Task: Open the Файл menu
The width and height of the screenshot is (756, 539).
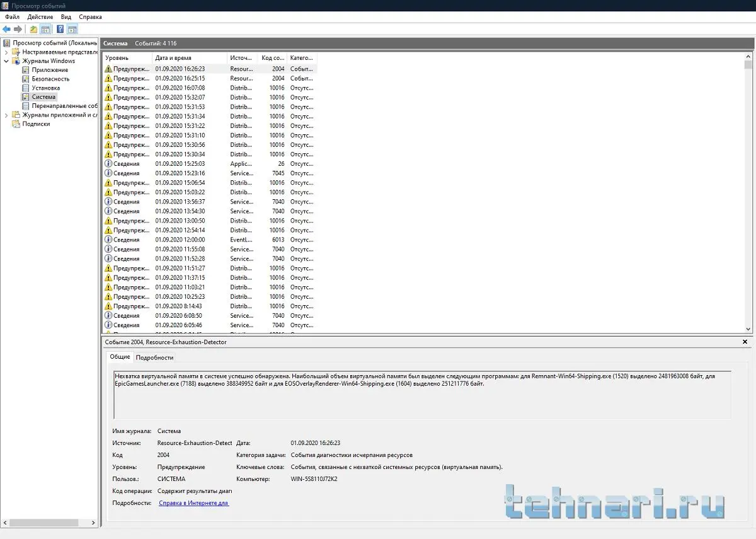Action: click(x=12, y=17)
